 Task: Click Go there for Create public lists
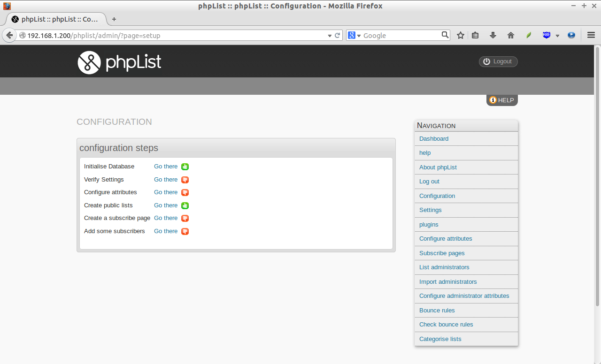pyautogui.click(x=166, y=205)
